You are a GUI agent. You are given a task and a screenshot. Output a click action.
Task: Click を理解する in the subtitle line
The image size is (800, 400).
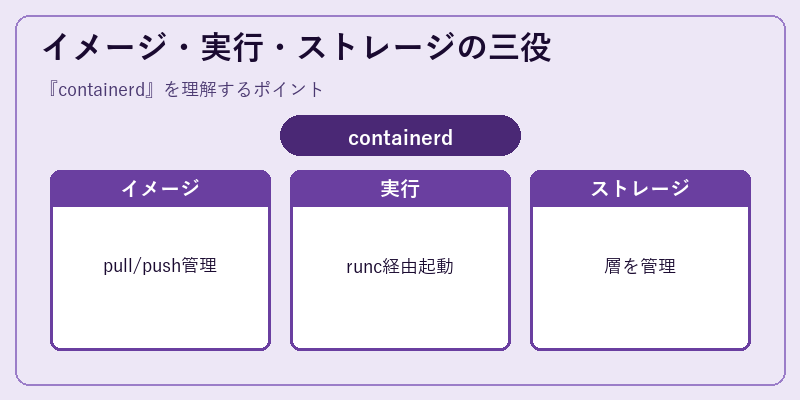pyautogui.click(x=208, y=90)
